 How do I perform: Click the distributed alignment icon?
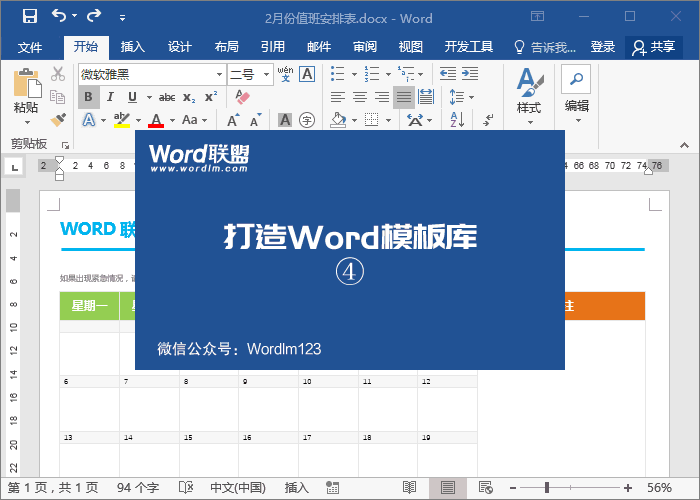coord(426,97)
